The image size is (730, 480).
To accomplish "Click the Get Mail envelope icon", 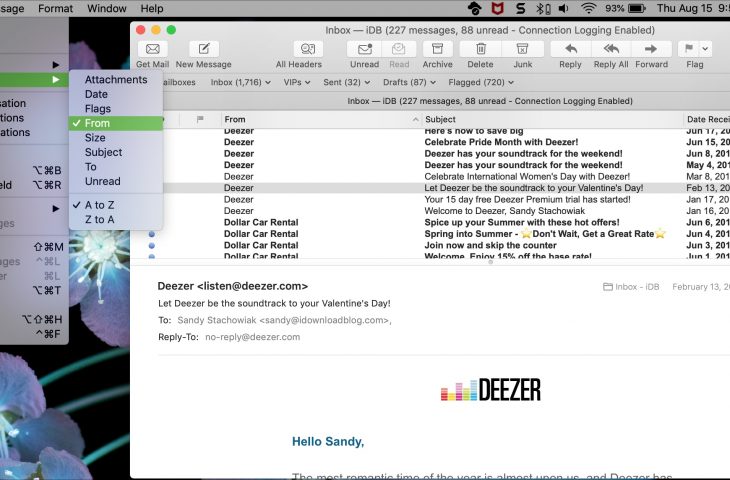I will (153, 49).
